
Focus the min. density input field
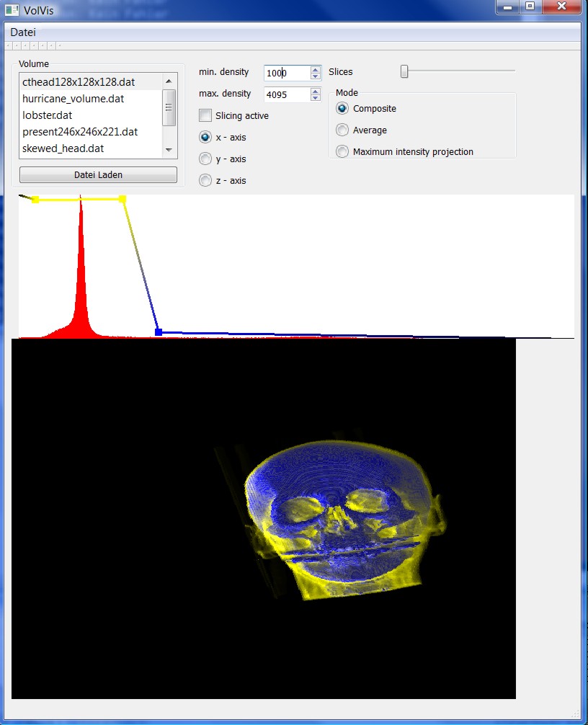tap(287, 73)
